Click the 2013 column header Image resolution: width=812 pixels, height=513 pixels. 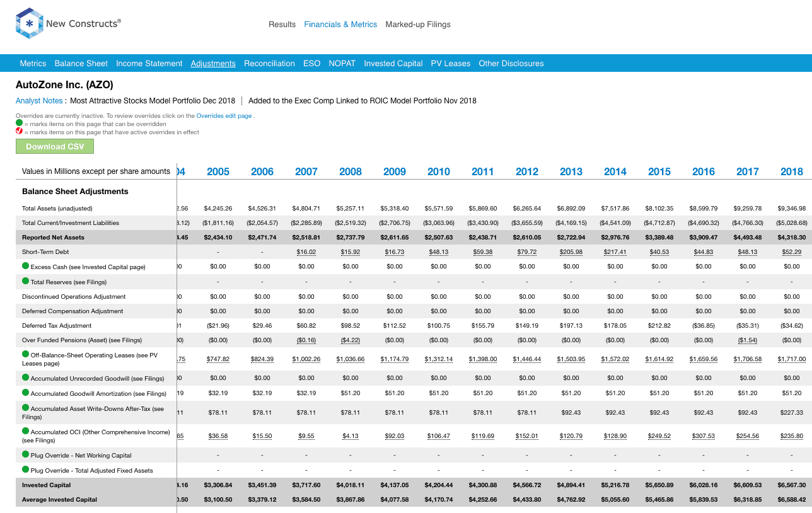[571, 171]
